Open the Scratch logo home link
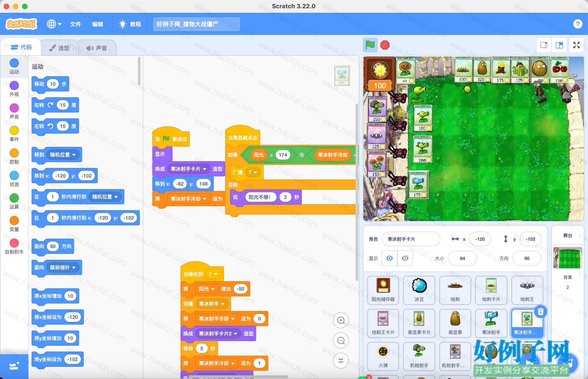This screenshot has height=379, width=588. [x=21, y=24]
